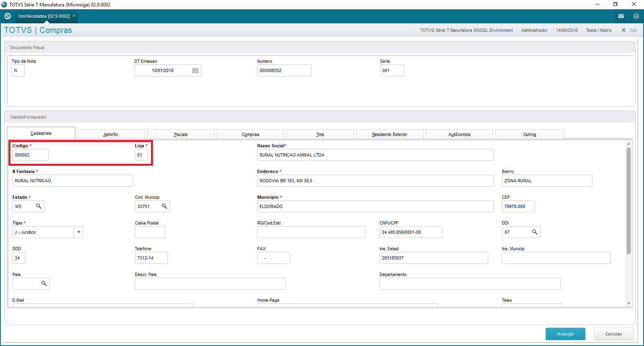Go to the Outros tab
This screenshot has height=346, width=644.
click(x=529, y=134)
